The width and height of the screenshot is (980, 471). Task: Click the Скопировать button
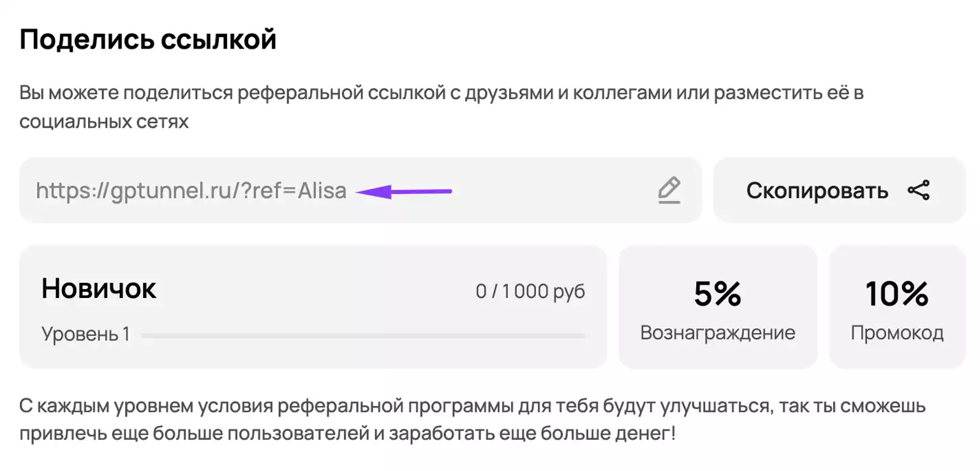[839, 190]
